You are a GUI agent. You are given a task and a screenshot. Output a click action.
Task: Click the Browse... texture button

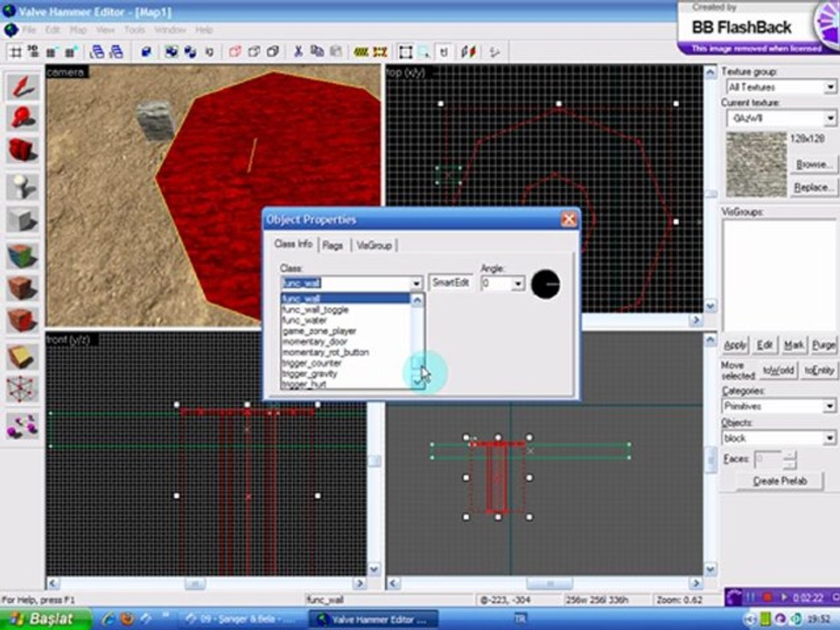click(813, 164)
